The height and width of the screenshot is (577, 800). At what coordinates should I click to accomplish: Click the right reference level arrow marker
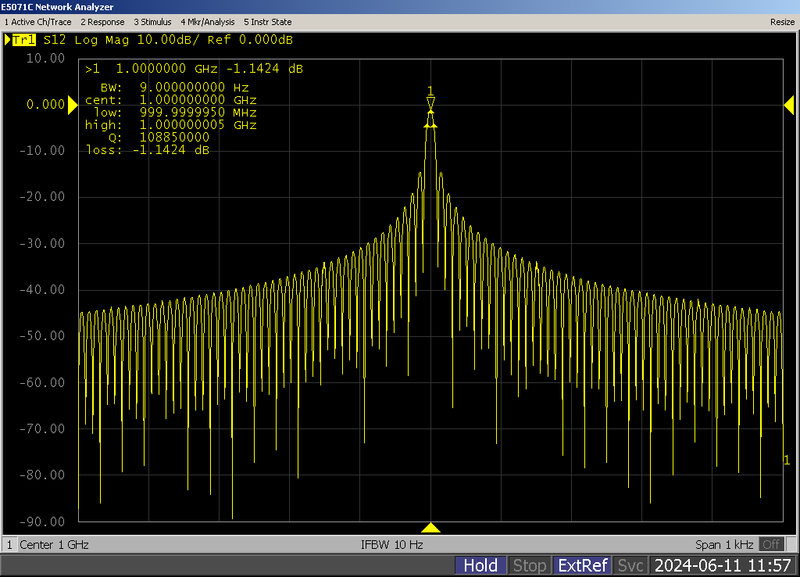pos(790,104)
